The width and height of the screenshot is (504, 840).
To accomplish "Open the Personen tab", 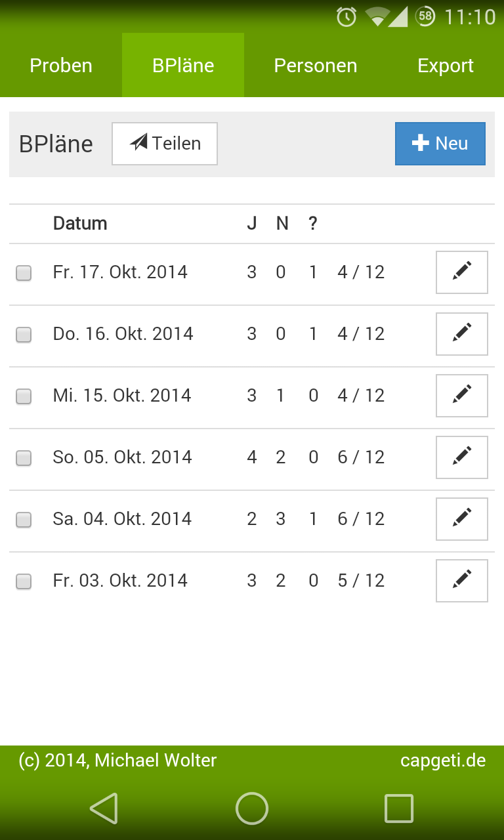I will click(x=316, y=66).
